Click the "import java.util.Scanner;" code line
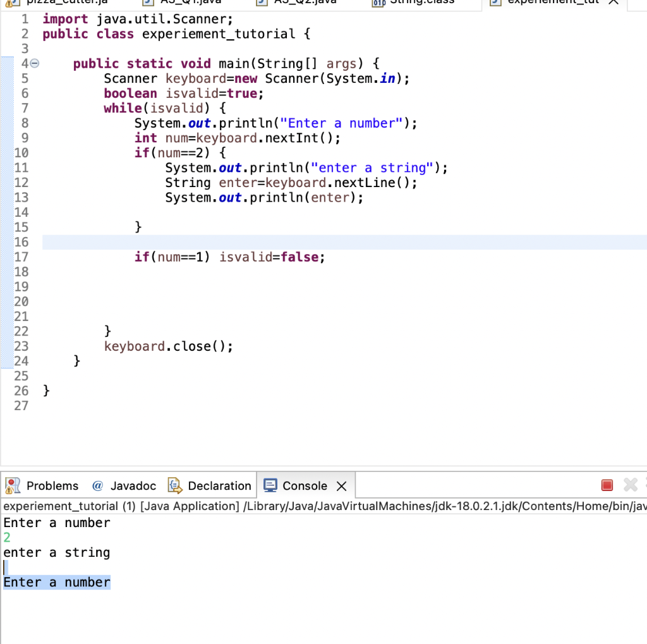The height and width of the screenshot is (644, 647). pos(138,19)
